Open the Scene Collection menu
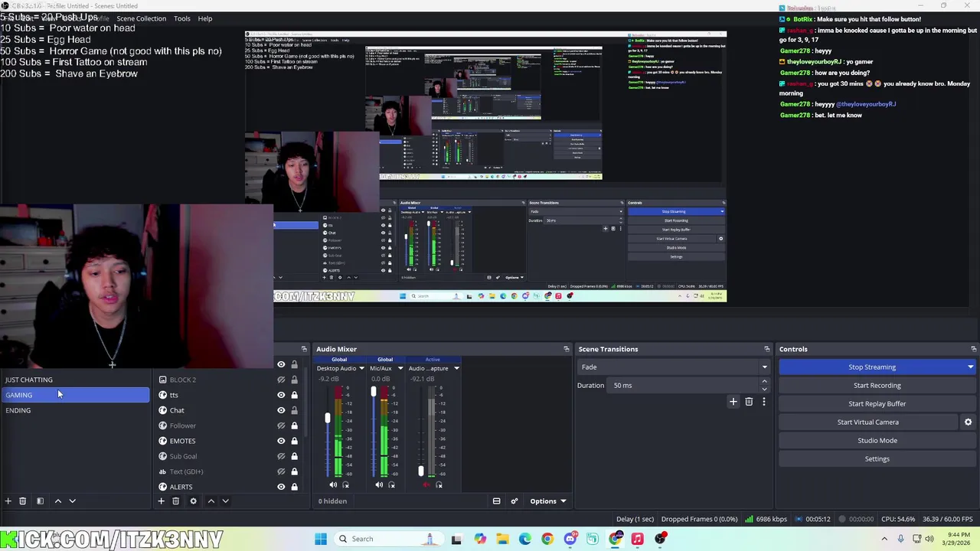Image resolution: width=980 pixels, height=551 pixels. click(141, 18)
